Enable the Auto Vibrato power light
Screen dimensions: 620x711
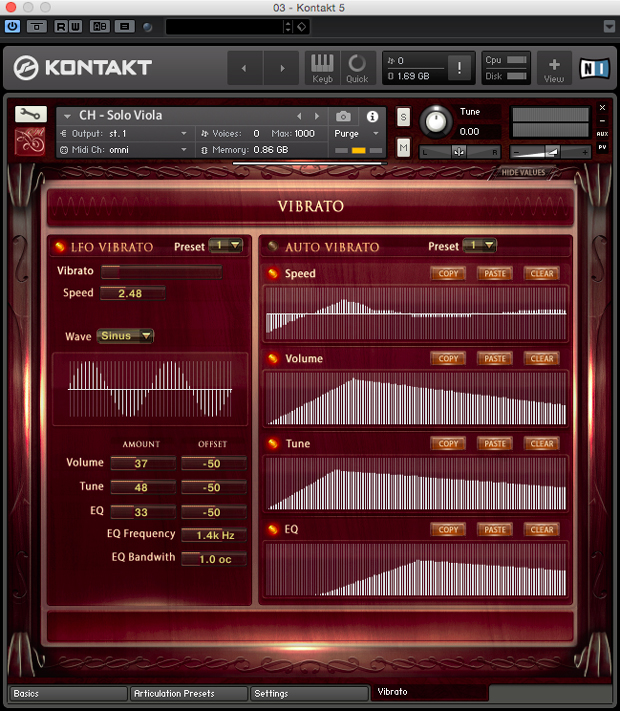(x=273, y=246)
